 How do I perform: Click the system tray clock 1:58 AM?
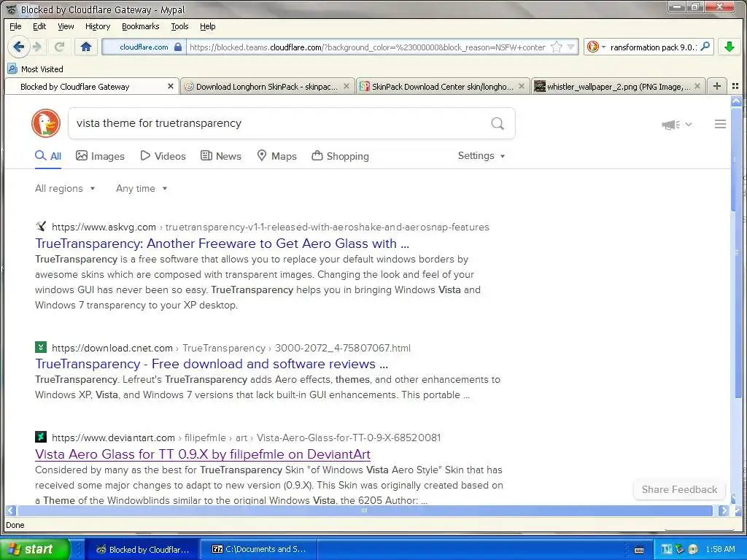720,549
